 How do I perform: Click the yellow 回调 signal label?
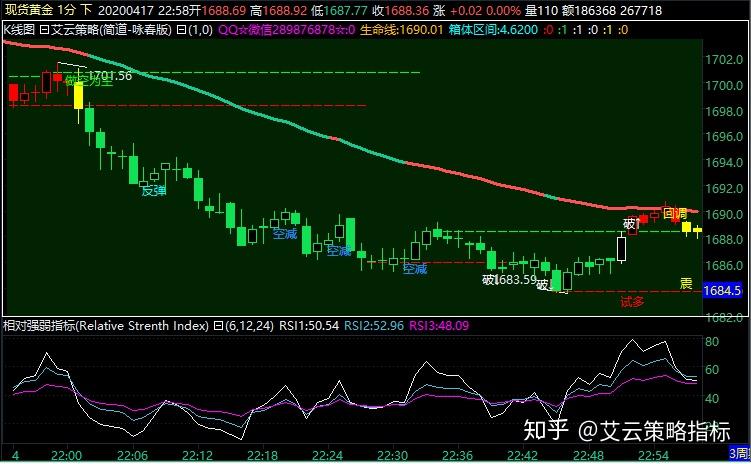point(674,212)
